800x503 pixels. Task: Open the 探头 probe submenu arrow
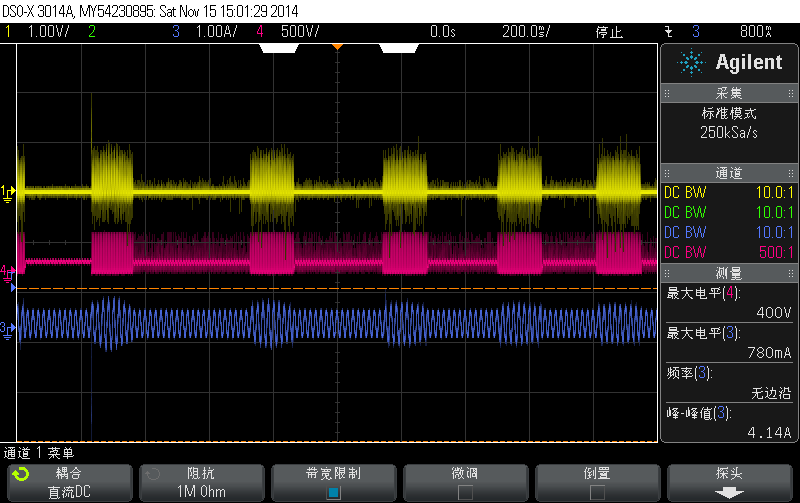[x=729, y=493]
